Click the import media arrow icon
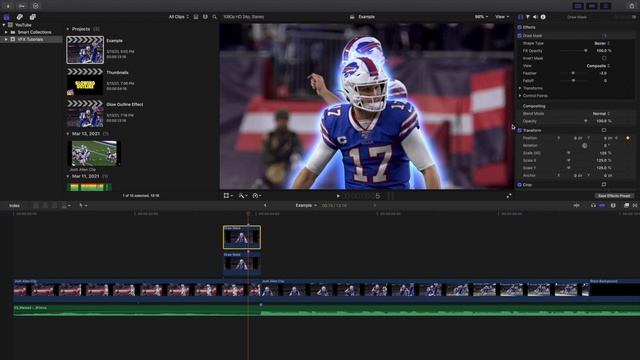This screenshot has width=640, height=360. 8,6
